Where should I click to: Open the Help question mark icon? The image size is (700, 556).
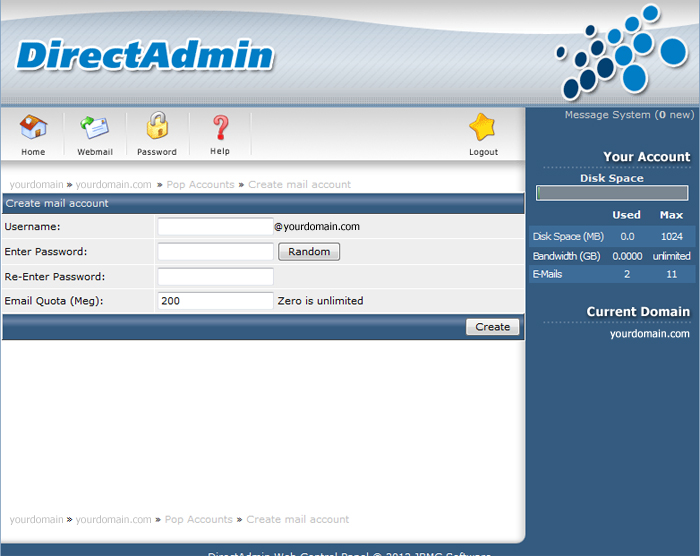coord(221,127)
